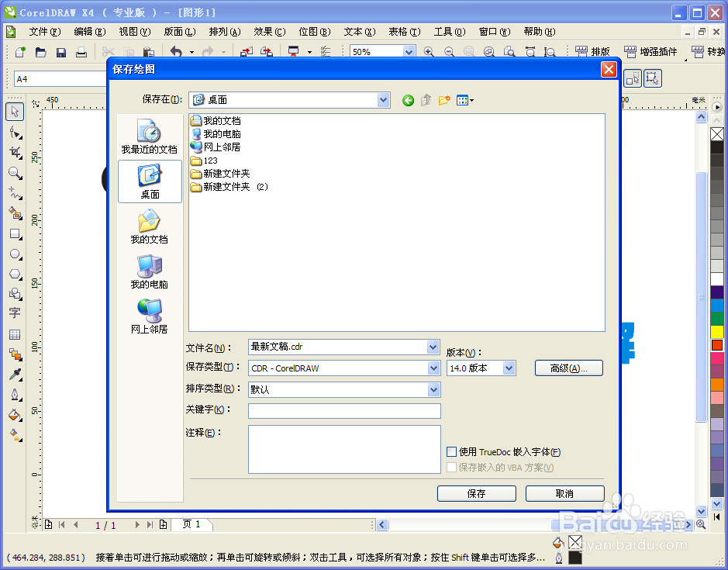Screen dimensions: 728x570
Task: Click the 保存 button
Action: point(476,493)
